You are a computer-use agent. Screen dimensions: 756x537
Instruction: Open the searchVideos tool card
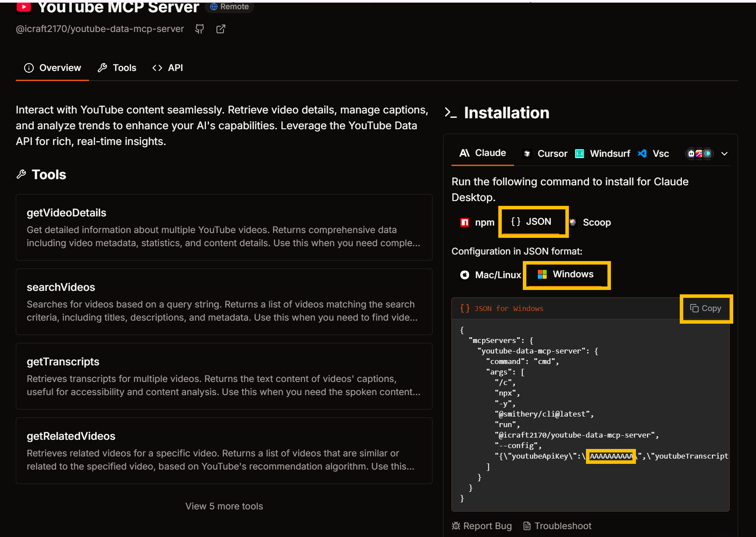point(224,302)
